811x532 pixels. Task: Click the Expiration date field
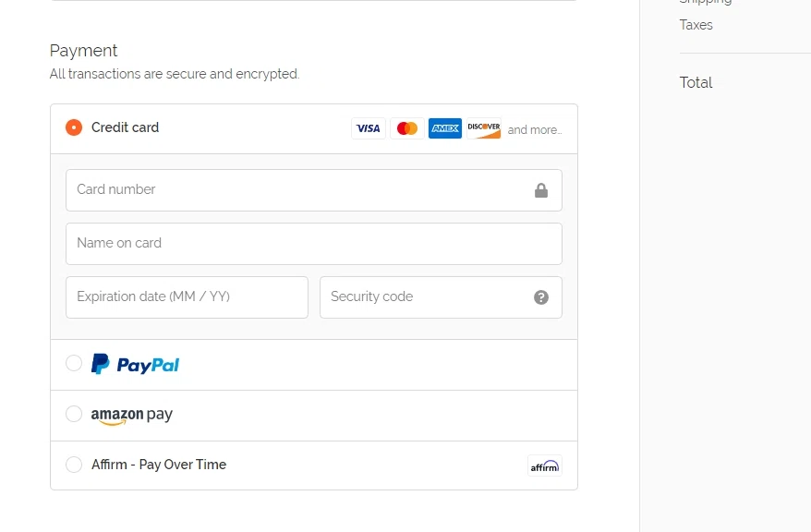[x=185, y=296]
